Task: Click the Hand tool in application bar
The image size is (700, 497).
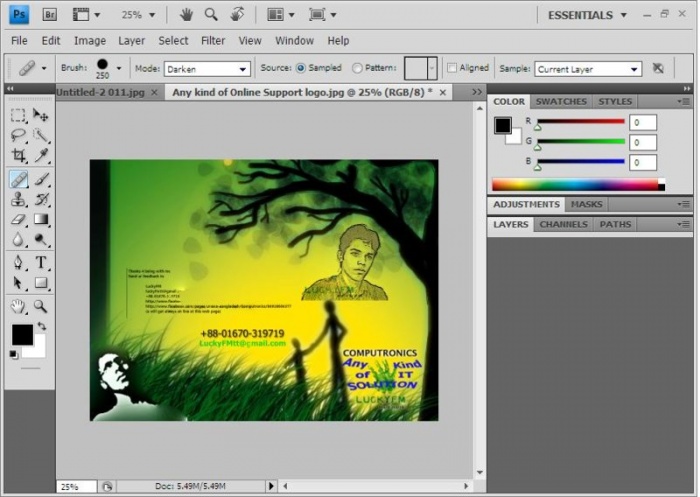Action: click(186, 15)
